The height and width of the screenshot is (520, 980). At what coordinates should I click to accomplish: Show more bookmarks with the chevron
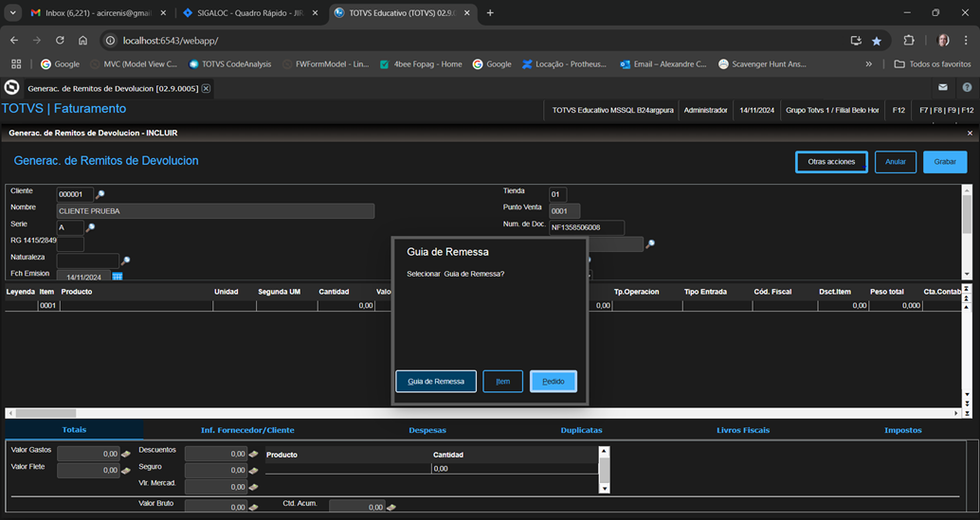click(869, 64)
